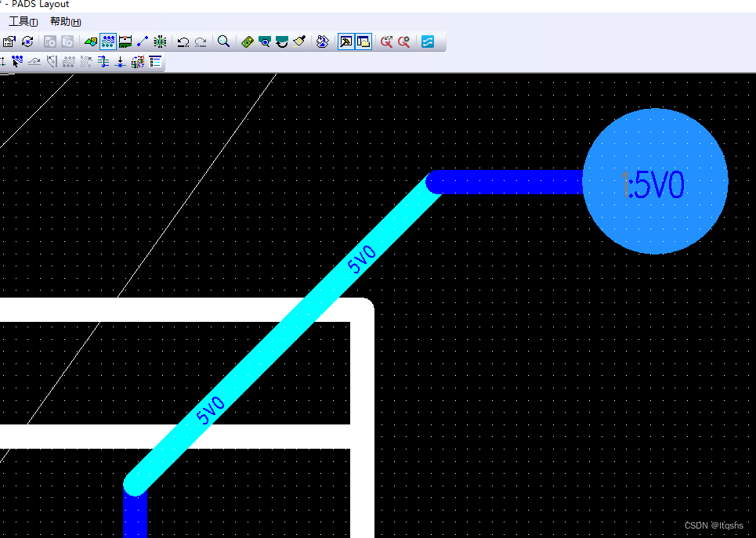
Task: Click the Undo arrow icon
Action: (184, 42)
